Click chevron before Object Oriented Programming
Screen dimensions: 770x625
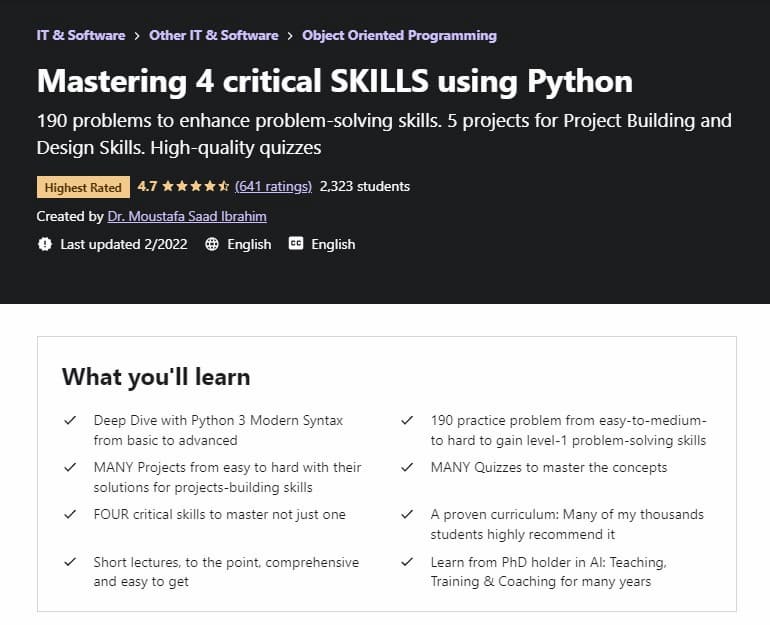click(290, 36)
